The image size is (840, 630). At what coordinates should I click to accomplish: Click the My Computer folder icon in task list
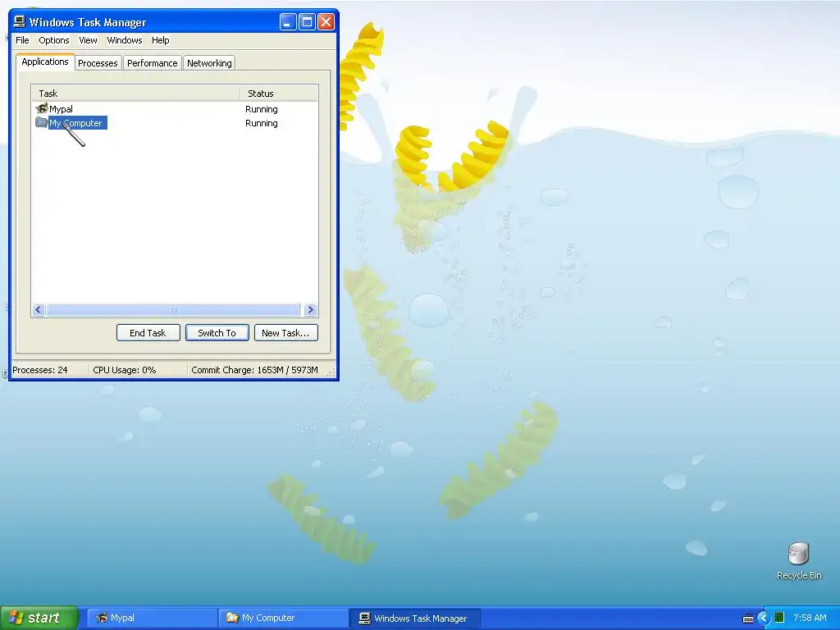pyautogui.click(x=42, y=123)
